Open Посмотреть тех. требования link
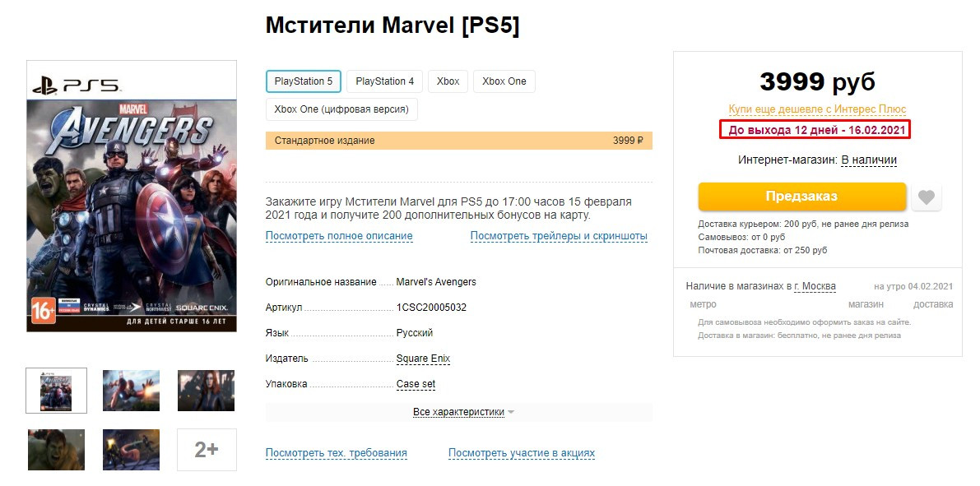Image resolution: width=980 pixels, height=486 pixels. coord(337,453)
